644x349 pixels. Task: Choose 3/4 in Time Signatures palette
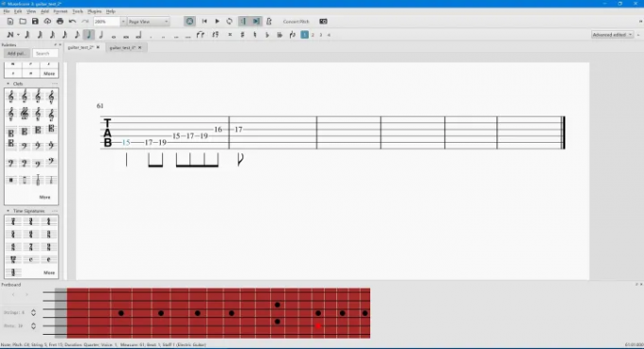(x=31, y=222)
